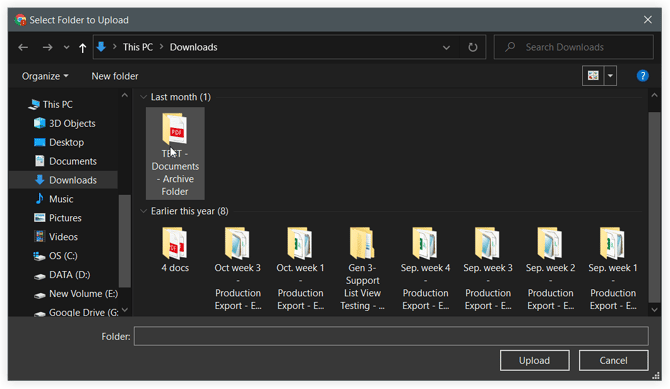This screenshot has width=670, height=389.
Task: Refresh the Downloads folder view
Action: 473,47
